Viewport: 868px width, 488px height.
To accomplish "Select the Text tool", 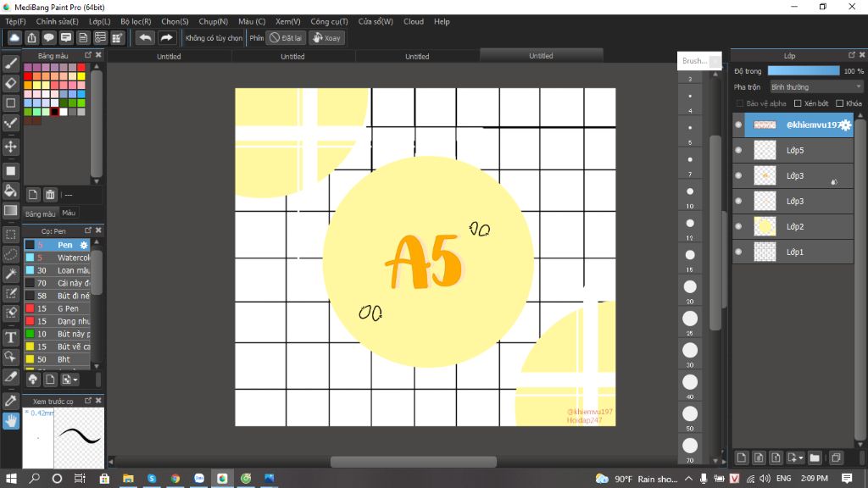I will (x=10, y=337).
